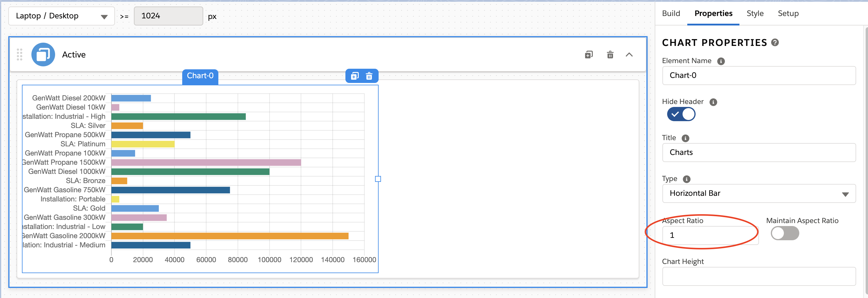Collapse the Active block with chevron
The height and width of the screenshot is (298, 868).
[x=629, y=55]
